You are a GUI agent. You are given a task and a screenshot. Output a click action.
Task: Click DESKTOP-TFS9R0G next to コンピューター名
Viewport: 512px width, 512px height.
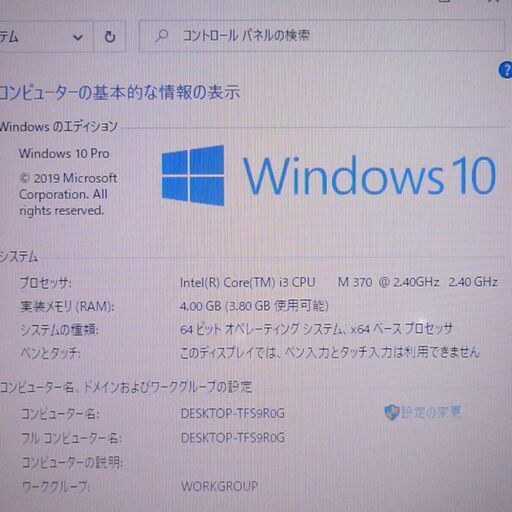point(233,414)
